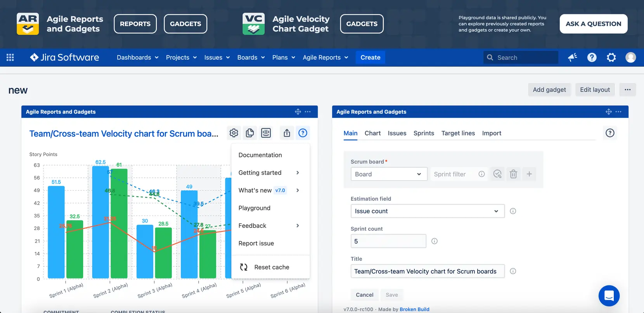Expand the Plans dropdown
The image size is (644, 313).
[x=284, y=57]
